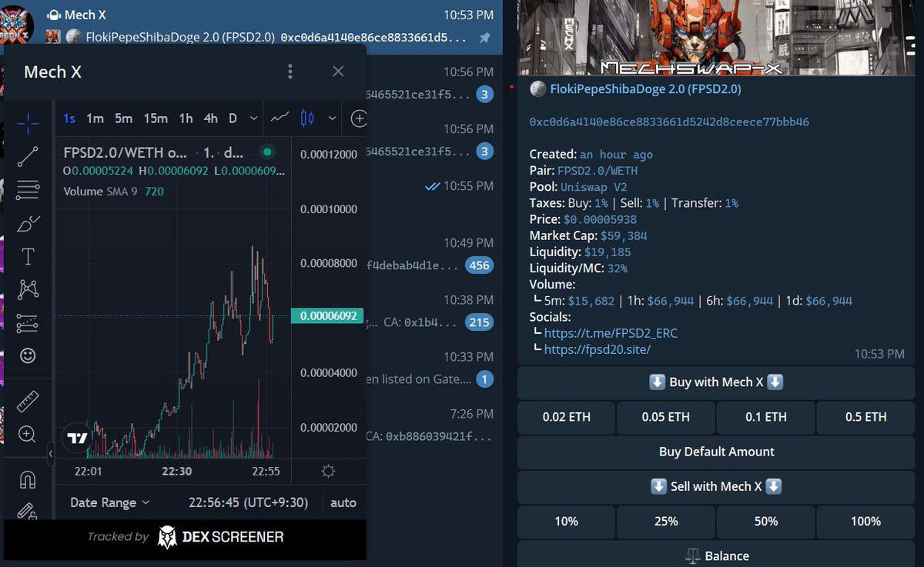
Task: Select the text annotation tool
Action: click(28, 256)
